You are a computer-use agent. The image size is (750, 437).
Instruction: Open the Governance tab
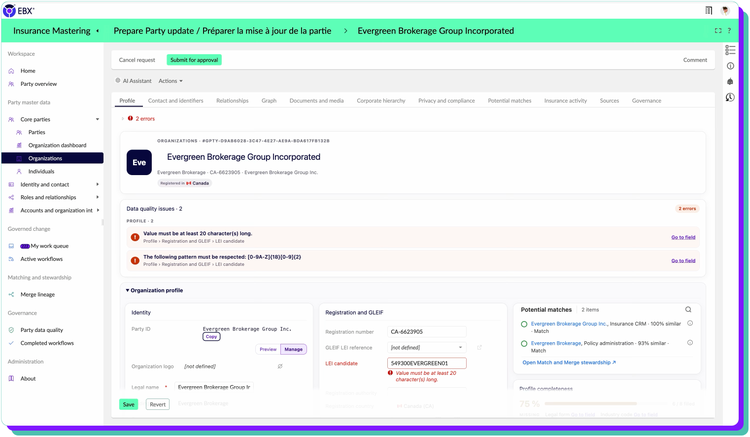646,101
